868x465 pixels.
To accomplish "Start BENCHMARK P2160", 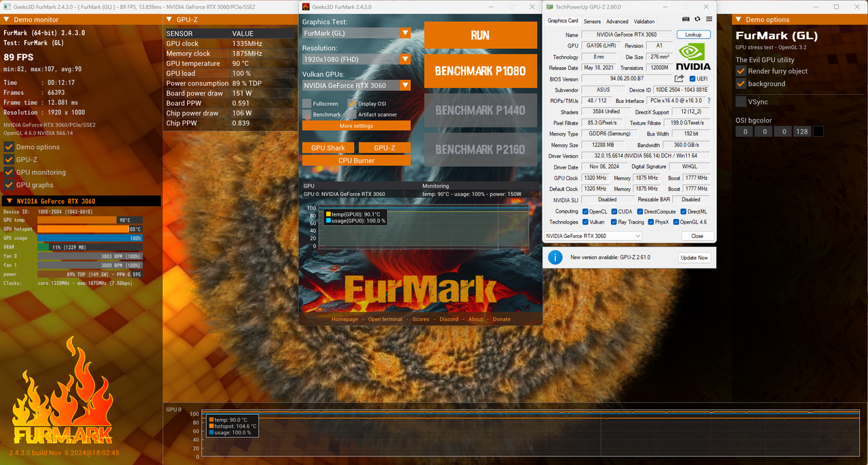I will coord(480,149).
